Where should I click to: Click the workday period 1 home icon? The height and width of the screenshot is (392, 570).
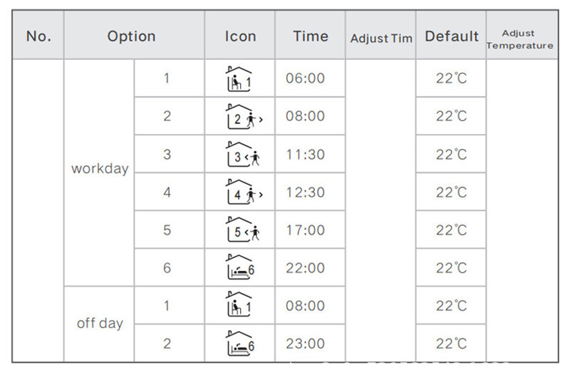(239, 79)
